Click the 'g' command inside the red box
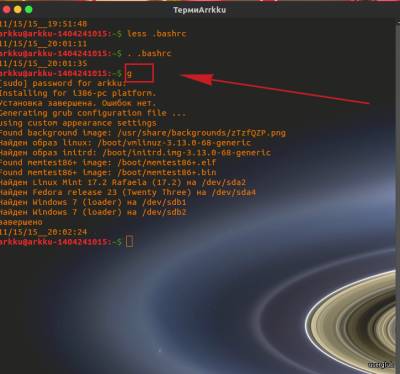The height and width of the screenshot is (374, 400). pyautogui.click(x=129, y=74)
